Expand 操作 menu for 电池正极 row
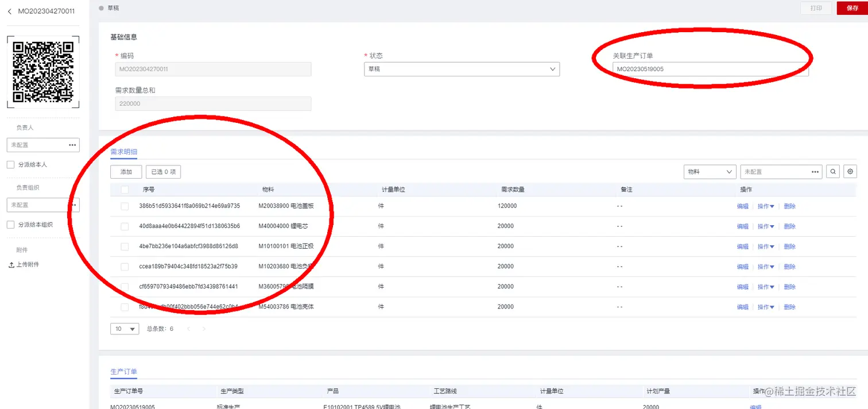This screenshot has width=868, height=409. [766, 246]
